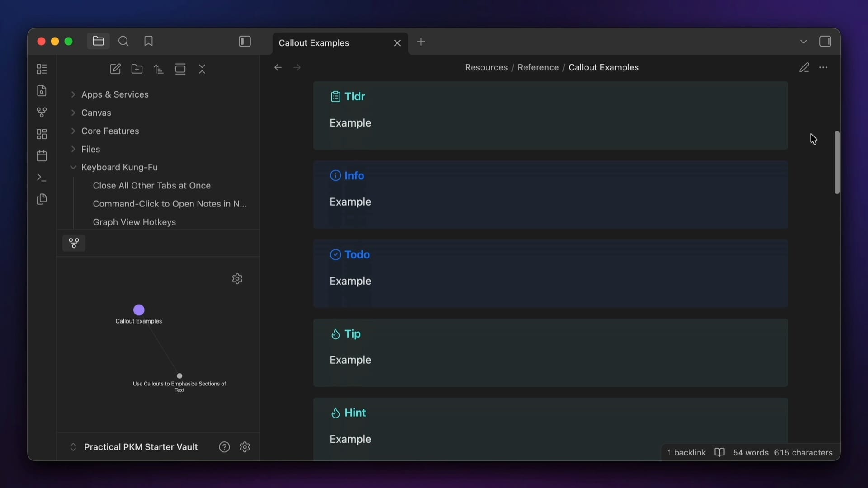Image resolution: width=868 pixels, height=488 pixels.
Task: Open the command palette icon
Action: tap(42, 178)
